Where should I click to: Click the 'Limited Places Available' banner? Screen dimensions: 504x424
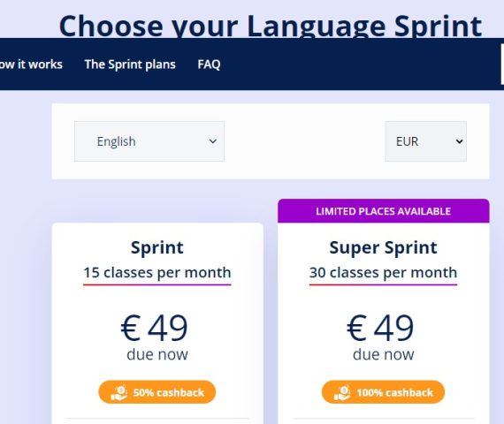[384, 211]
